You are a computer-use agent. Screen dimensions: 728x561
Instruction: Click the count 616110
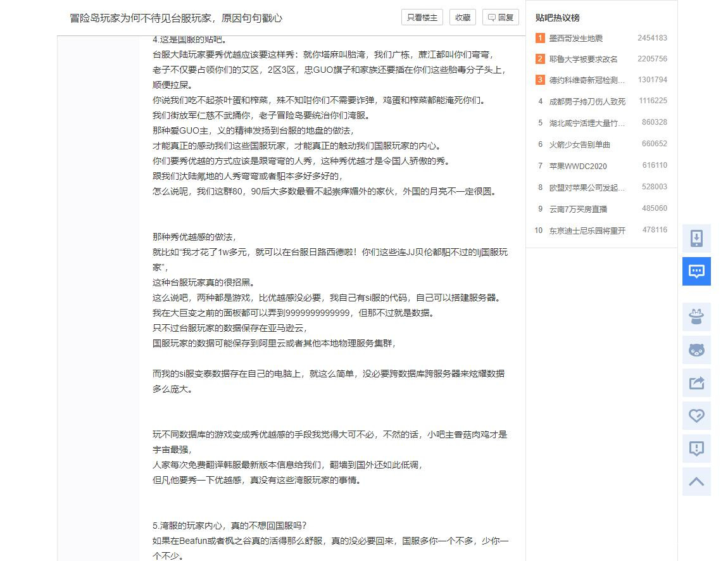[655, 165]
